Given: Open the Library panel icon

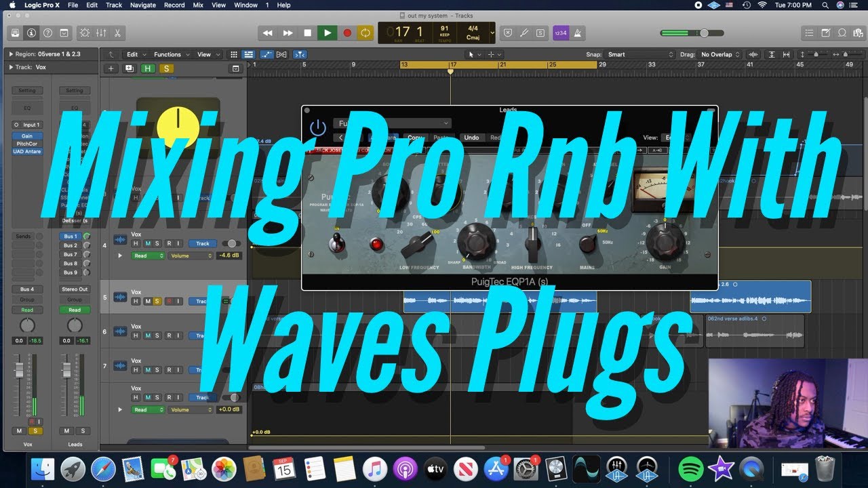Looking at the screenshot, I should [x=16, y=33].
